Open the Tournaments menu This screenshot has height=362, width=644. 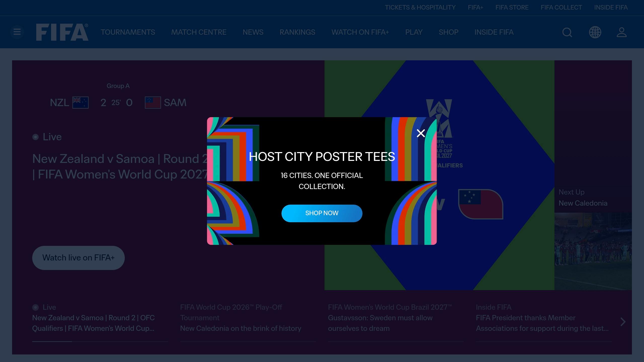[128, 32]
